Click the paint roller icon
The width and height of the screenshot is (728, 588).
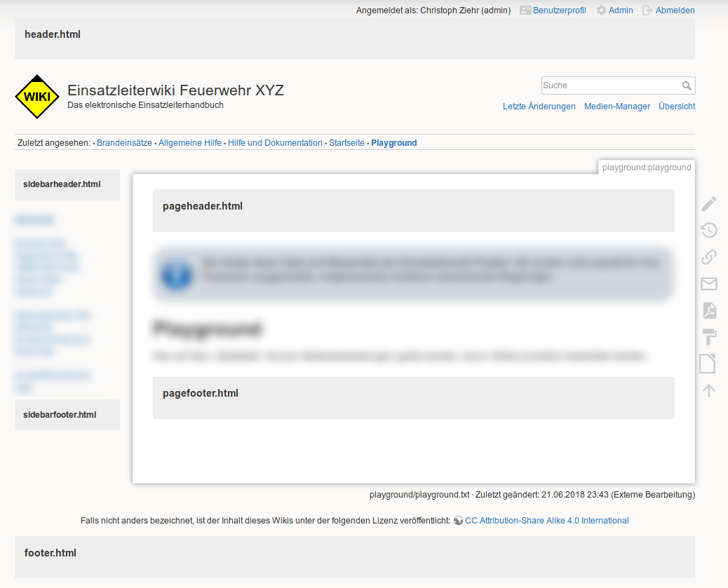(x=709, y=337)
